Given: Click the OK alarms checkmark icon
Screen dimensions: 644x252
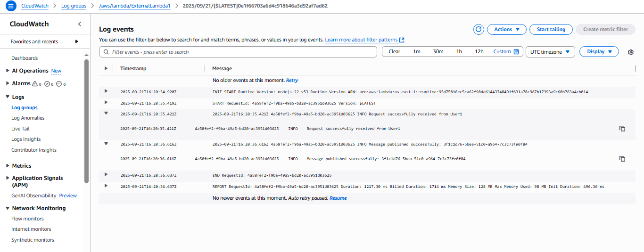Looking at the screenshot, I should (47, 83).
